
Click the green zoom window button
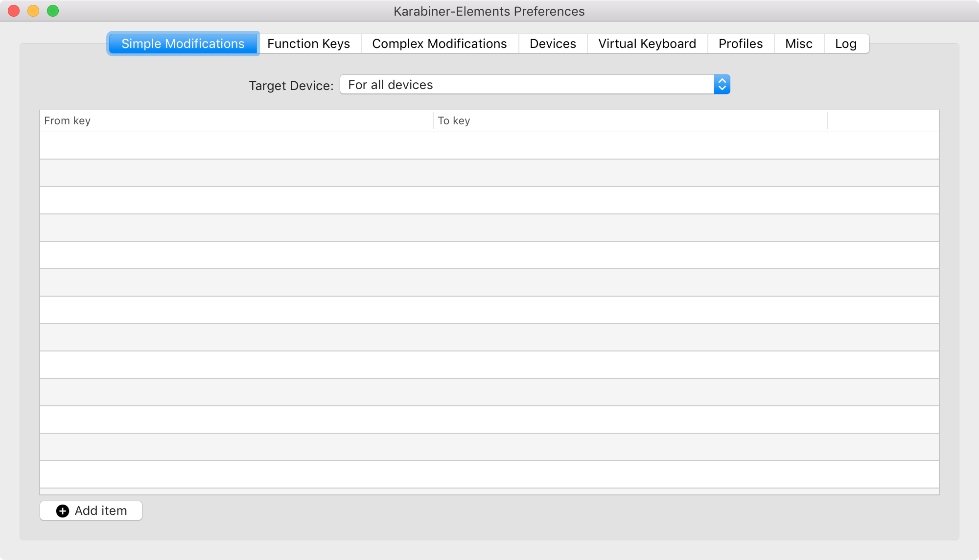click(53, 11)
